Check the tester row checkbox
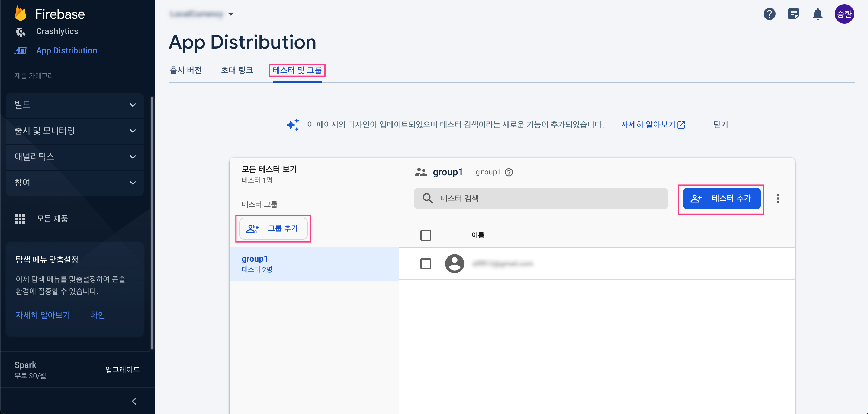 [426, 263]
